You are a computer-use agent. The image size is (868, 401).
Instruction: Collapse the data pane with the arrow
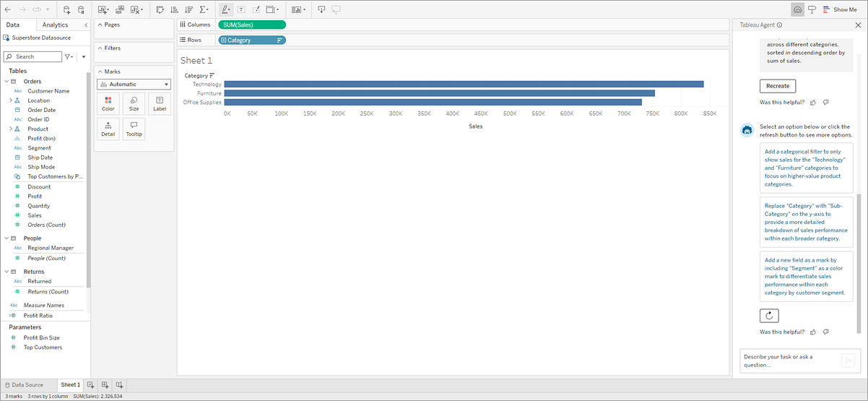[x=86, y=25]
